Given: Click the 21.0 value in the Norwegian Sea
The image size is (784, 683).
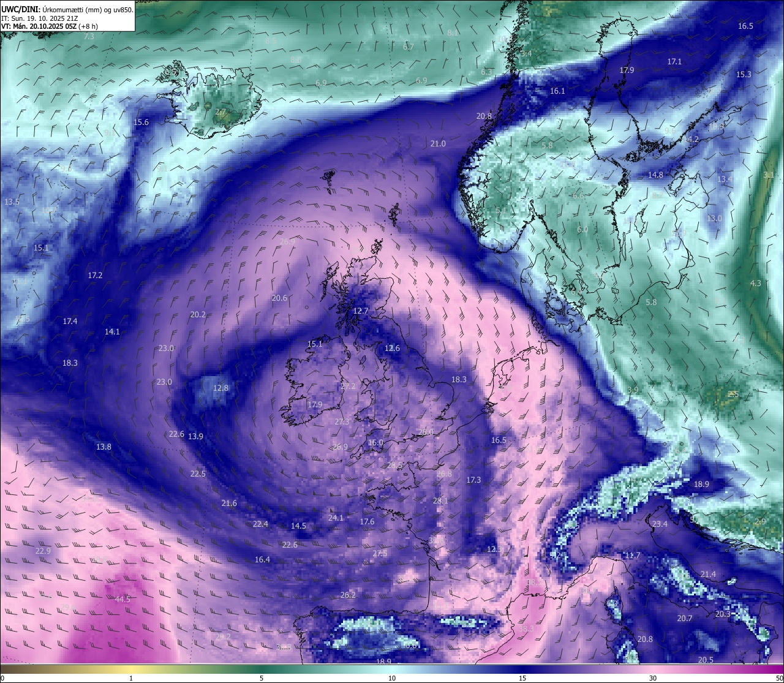Looking at the screenshot, I should (438, 143).
